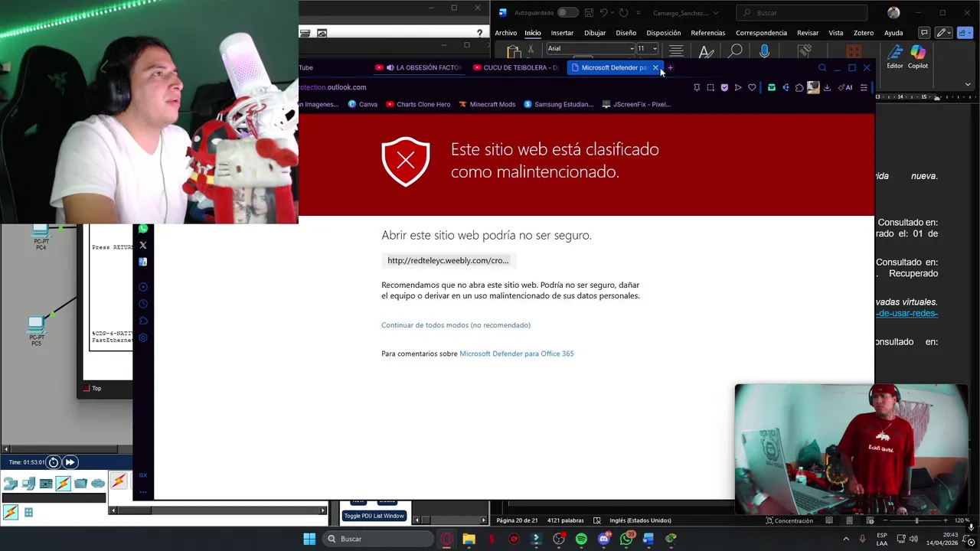Click Continuar de todos modos link
This screenshot has width=980, height=551.
click(456, 325)
